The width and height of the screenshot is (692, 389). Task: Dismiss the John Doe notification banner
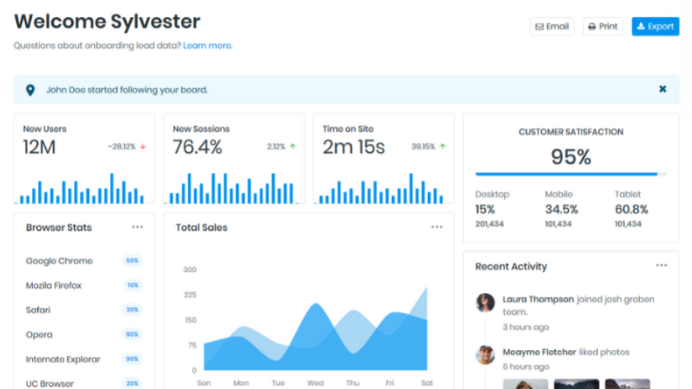(x=662, y=89)
